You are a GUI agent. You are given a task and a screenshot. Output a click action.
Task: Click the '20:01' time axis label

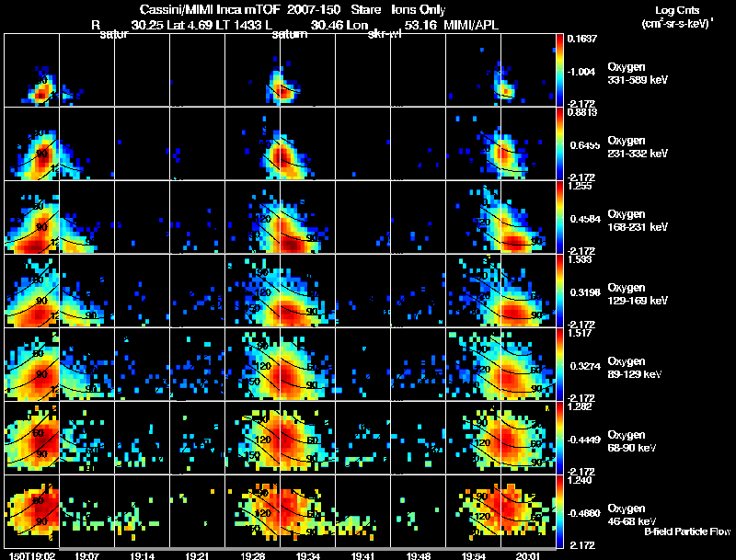(x=528, y=555)
